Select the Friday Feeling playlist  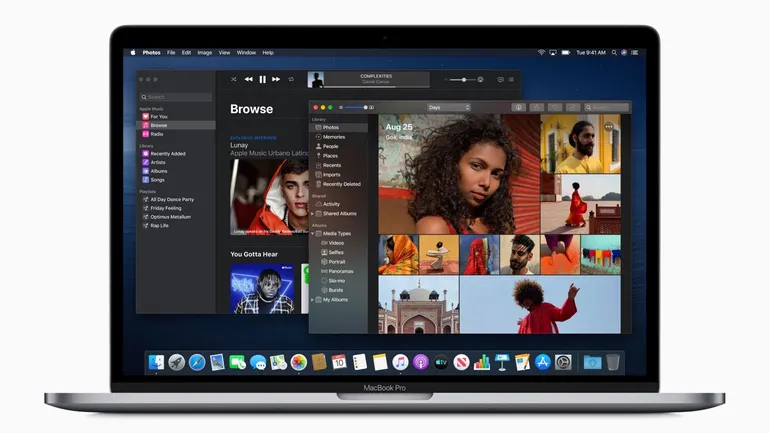[x=168, y=207]
